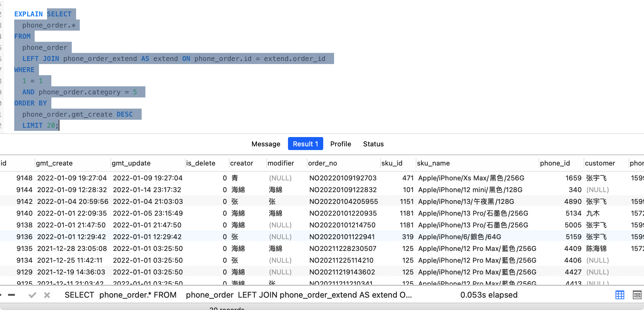644x310 pixels.
Task: Click the LEFT JOIN line in the editor
Action: coord(174,58)
